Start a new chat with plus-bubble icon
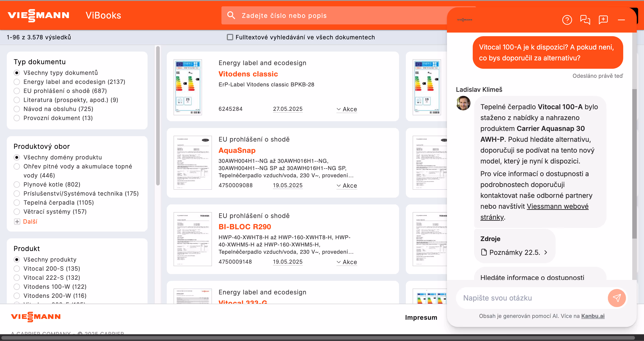The width and height of the screenshot is (644, 341). (603, 20)
